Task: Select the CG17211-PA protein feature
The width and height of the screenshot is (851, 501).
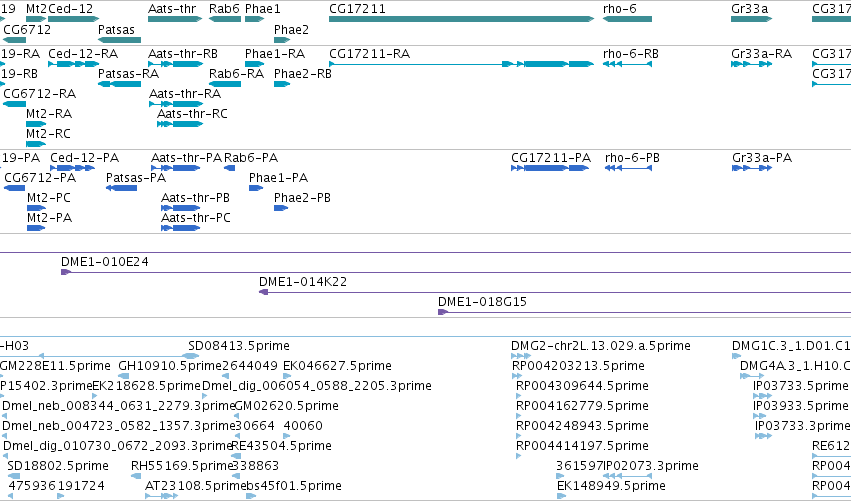Action: (550, 168)
